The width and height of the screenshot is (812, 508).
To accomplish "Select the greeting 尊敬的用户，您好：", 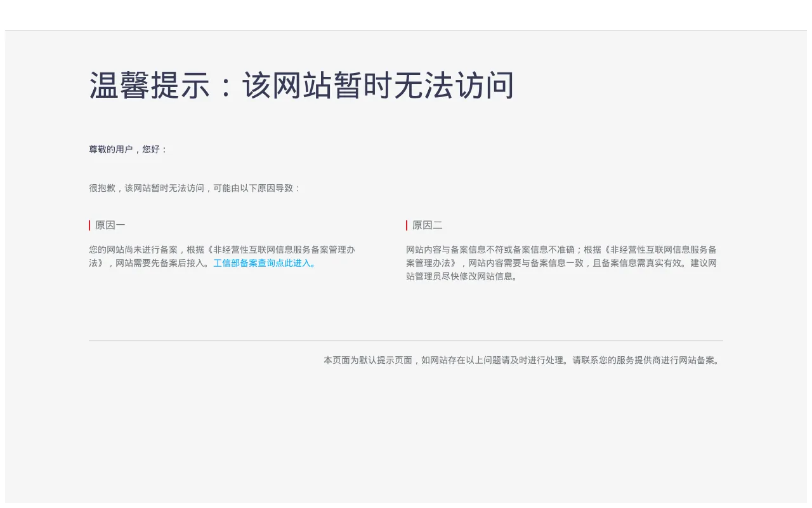I will tap(129, 149).
